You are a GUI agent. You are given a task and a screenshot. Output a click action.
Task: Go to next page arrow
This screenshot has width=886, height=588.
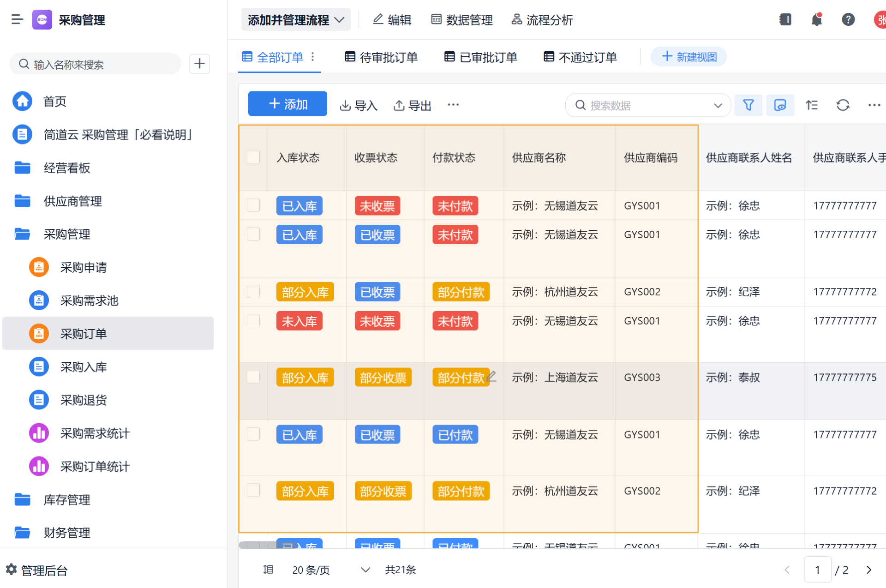(868, 570)
